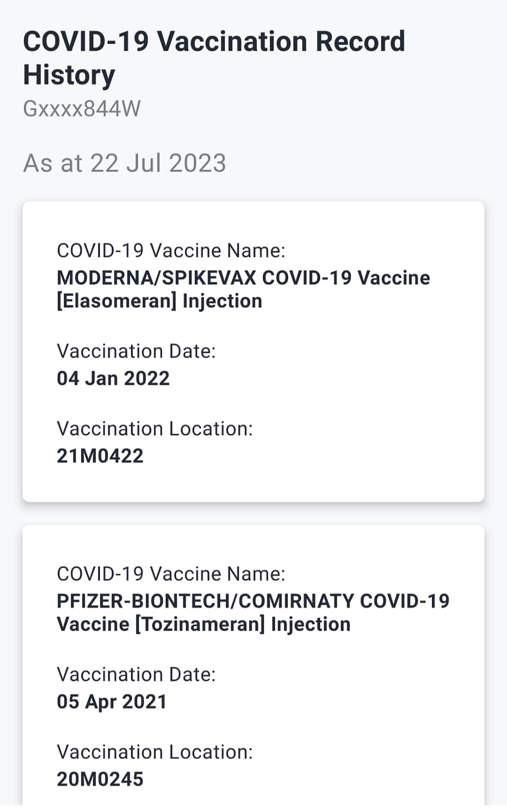Select the location code 20M0245

point(100,779)
